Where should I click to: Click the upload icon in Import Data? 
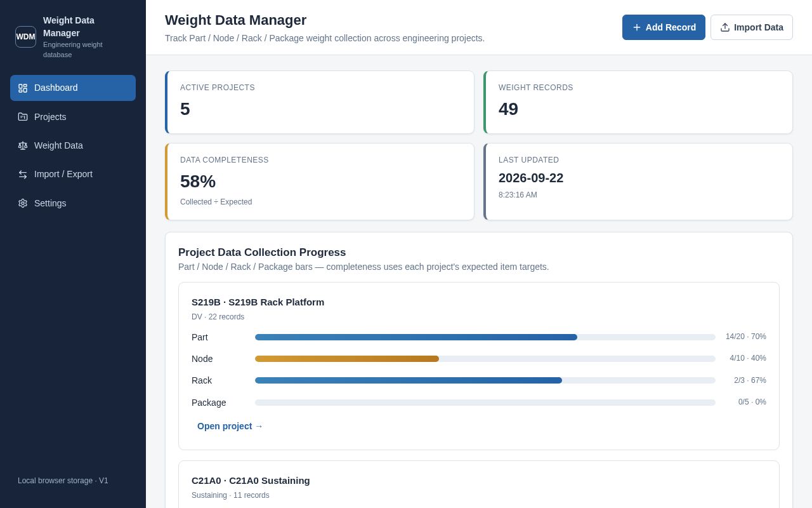click(725, 27)
